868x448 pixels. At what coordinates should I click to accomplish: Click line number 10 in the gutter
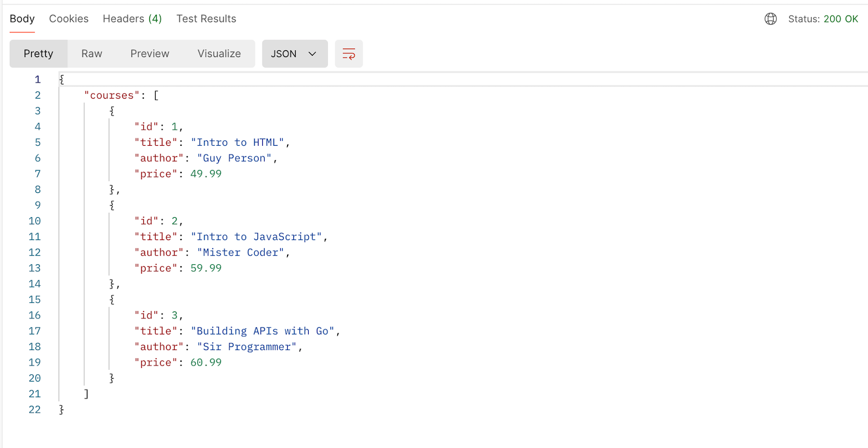[x=35, y=220]
